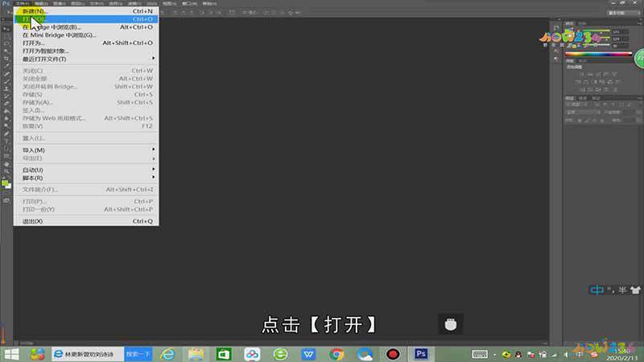
Task: Choose 打开为智能对象... menu entry
Action: (x=86, y=51)
